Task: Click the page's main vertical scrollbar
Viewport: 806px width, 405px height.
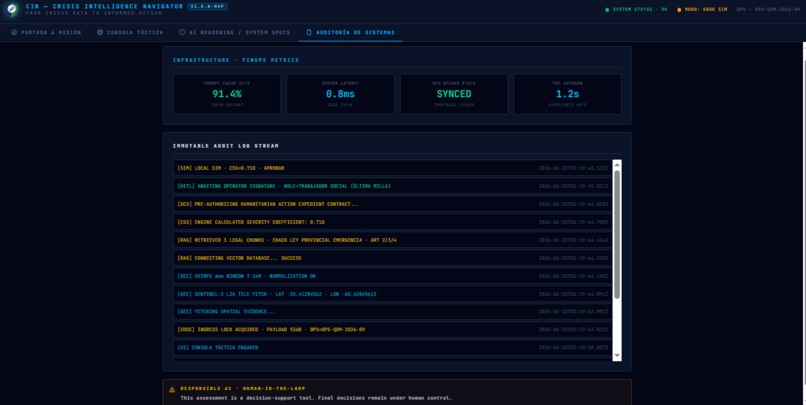Action: click(x=804, y=224)
